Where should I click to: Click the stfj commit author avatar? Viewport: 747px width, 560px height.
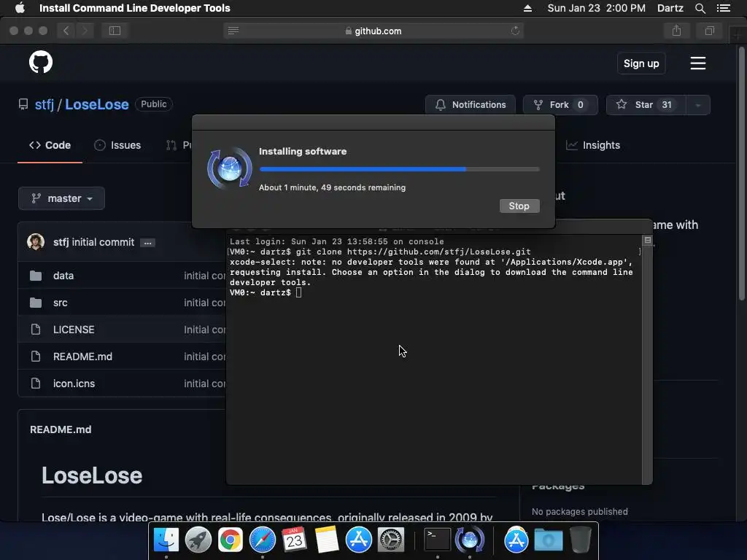[36, 242]
